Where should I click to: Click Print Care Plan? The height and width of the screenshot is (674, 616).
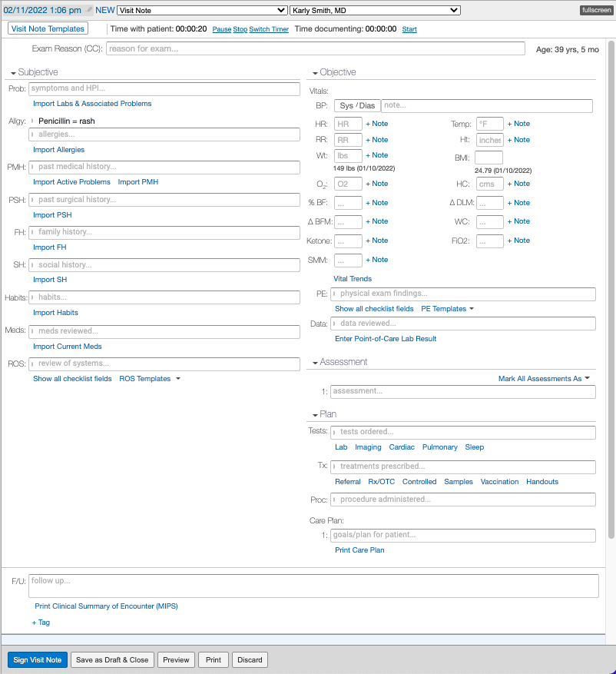(x=359, y=550)
